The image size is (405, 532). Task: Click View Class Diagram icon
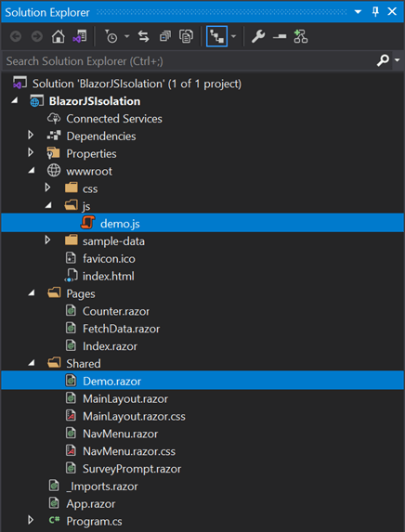tap(301, 36)
